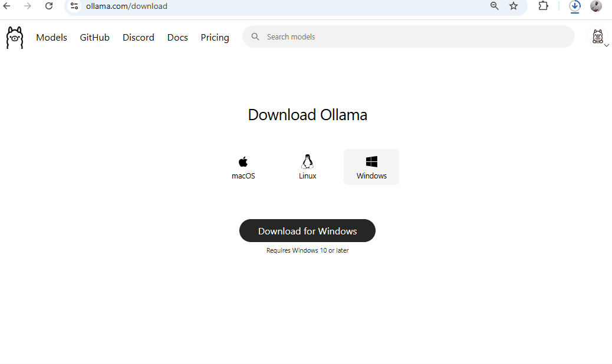Navigate to the Pricing page
612x364 pixels.
215,37
